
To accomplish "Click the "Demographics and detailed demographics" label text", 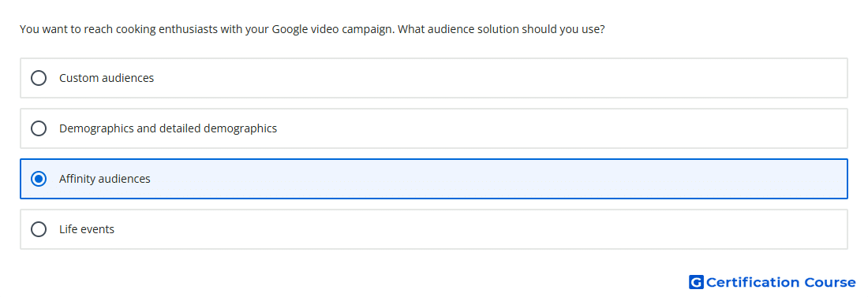I will (x=168, y=128).
